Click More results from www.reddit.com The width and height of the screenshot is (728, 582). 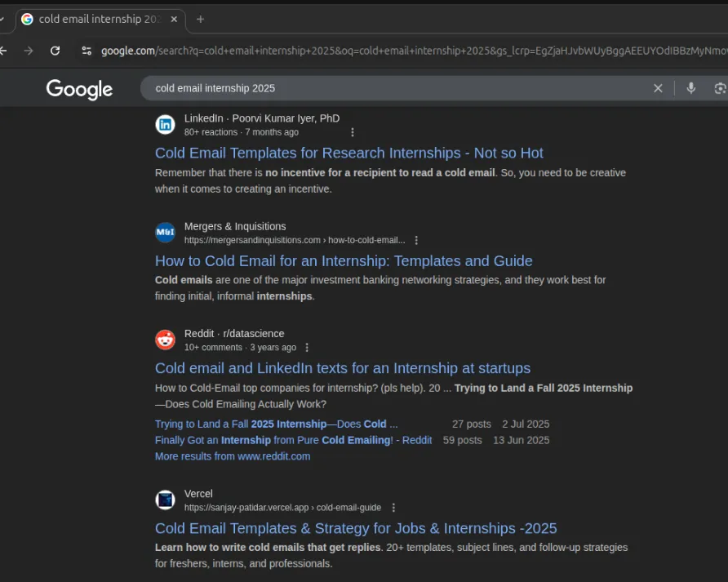coord(233,456)
